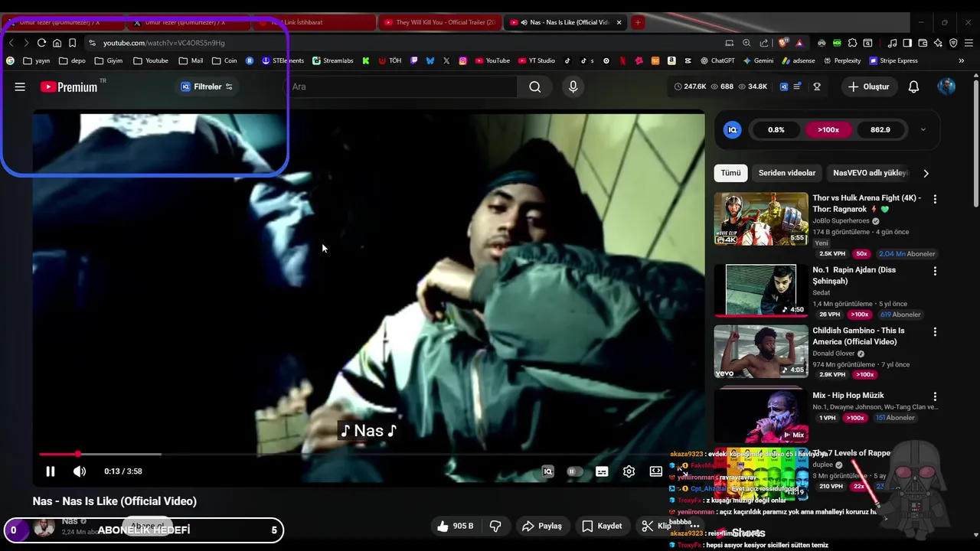Start voice search with the microphone

click(x=573, y=86)
